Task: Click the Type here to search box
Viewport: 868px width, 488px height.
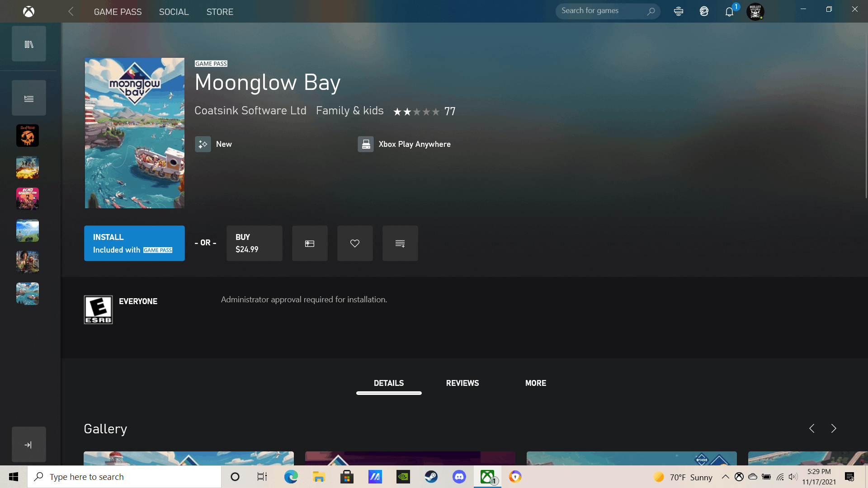Action: click(124, 477)
